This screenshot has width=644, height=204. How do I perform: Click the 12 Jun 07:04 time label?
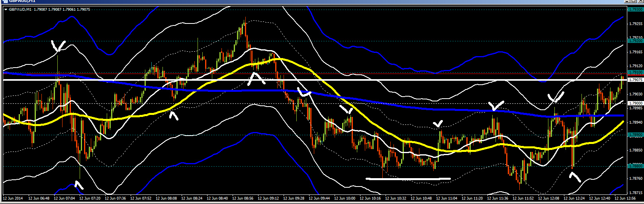coord(65,198)
